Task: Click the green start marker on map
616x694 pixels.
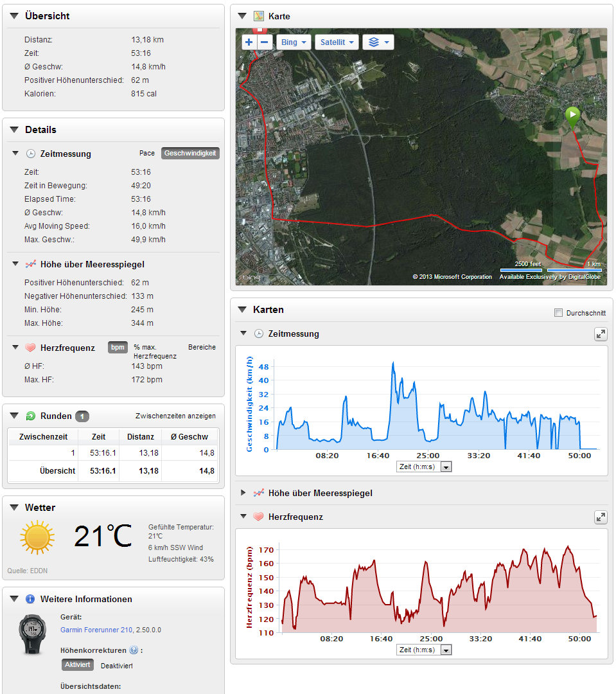Action: click(x=572, y=116)
